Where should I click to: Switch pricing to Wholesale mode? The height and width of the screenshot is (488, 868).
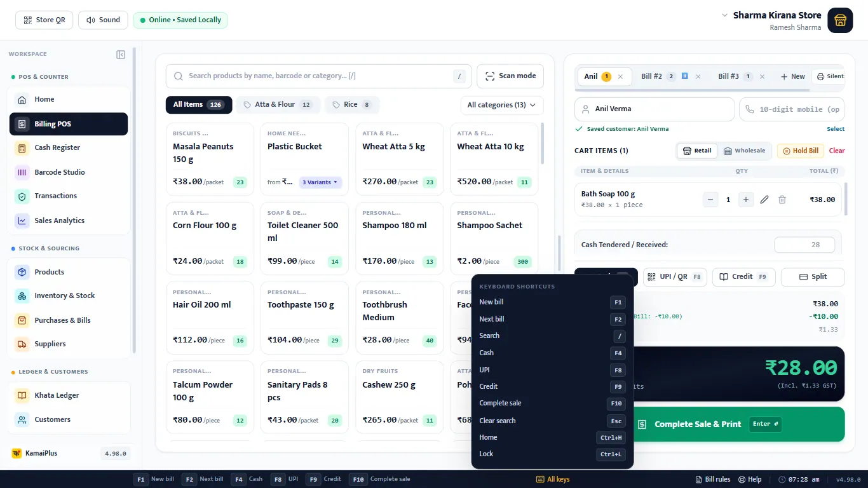point(745,151)
